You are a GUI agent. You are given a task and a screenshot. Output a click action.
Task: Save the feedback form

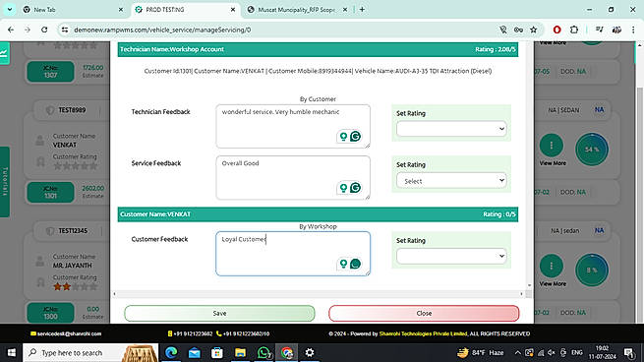coord(219,313)
